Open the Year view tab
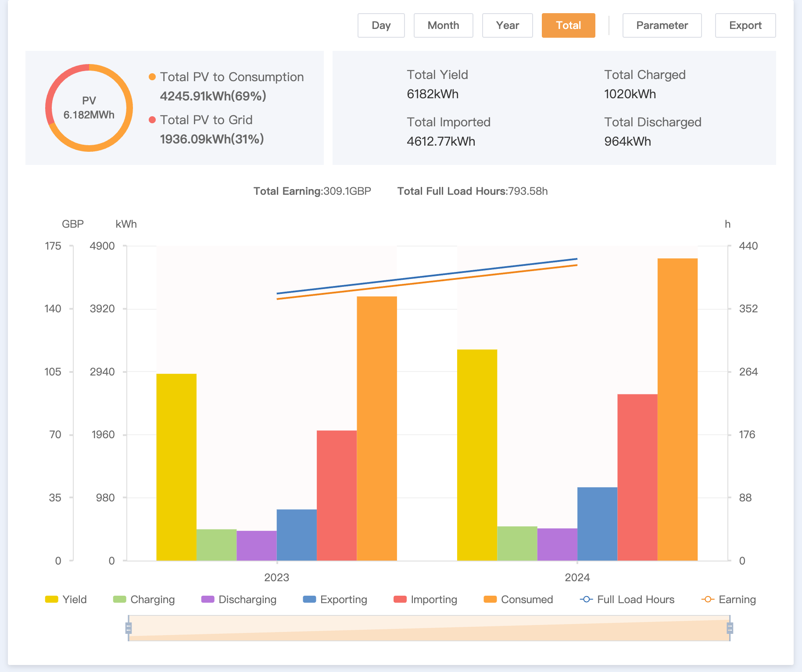Image resolution: width=802 pixels, height=672 pixels. coord(507,25)
